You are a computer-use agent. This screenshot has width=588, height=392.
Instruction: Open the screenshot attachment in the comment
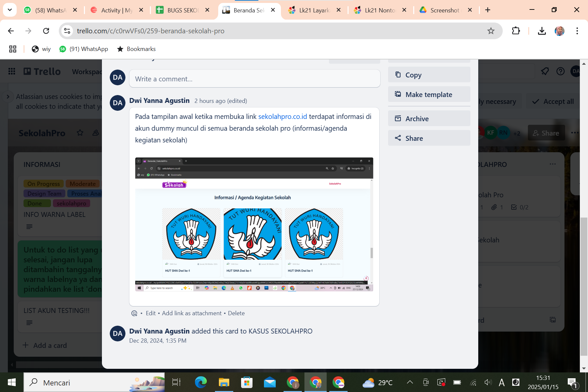254,224
